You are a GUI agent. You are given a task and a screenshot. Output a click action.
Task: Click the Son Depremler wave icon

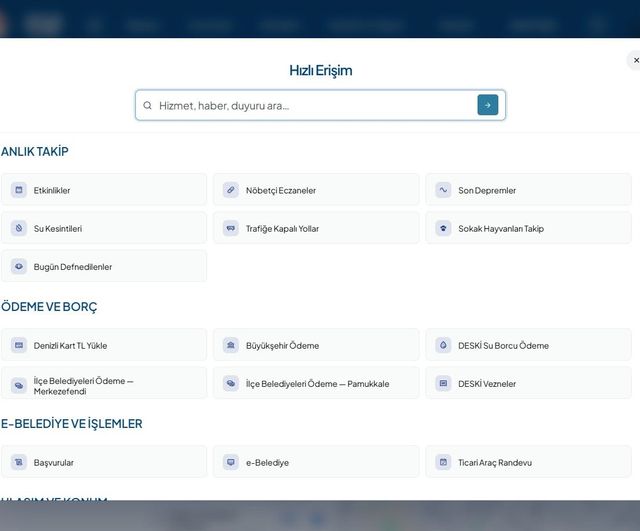[443, 190]
